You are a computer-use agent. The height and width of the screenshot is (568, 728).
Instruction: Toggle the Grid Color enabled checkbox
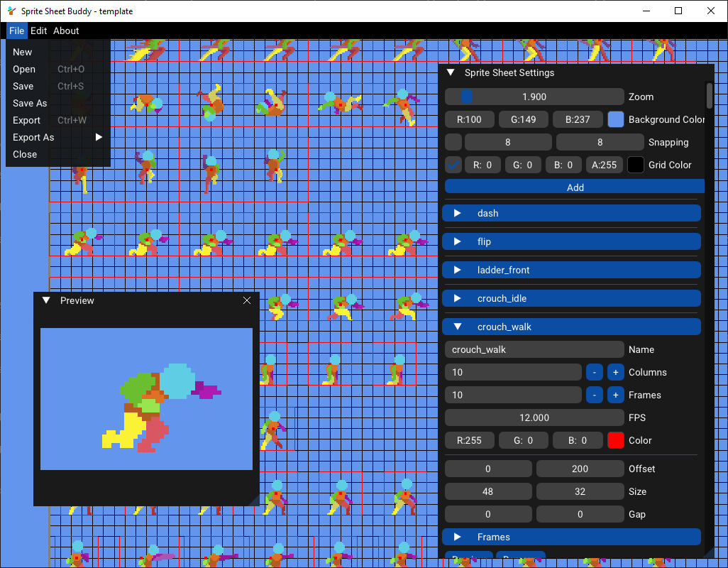click(453, 165)
